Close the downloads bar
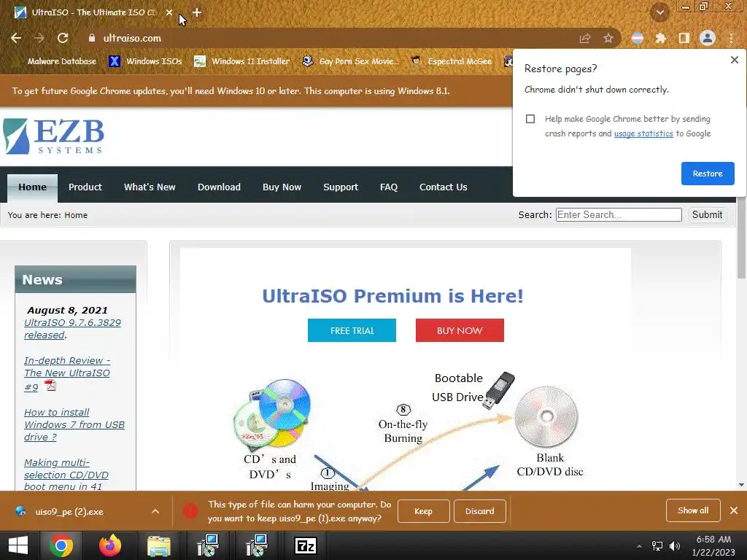The image size is (747, 560). (734, 510)
